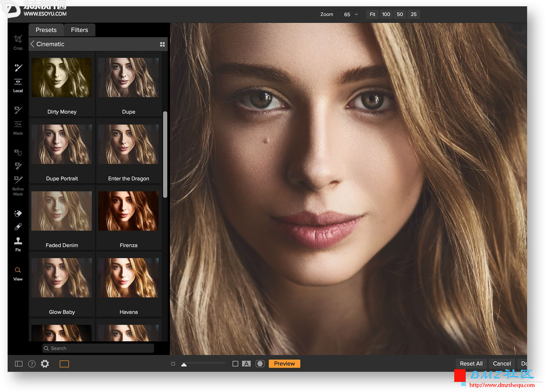Switch to the Filters tab
Screen dimensions: 546x392
click(x=80, y=30)
